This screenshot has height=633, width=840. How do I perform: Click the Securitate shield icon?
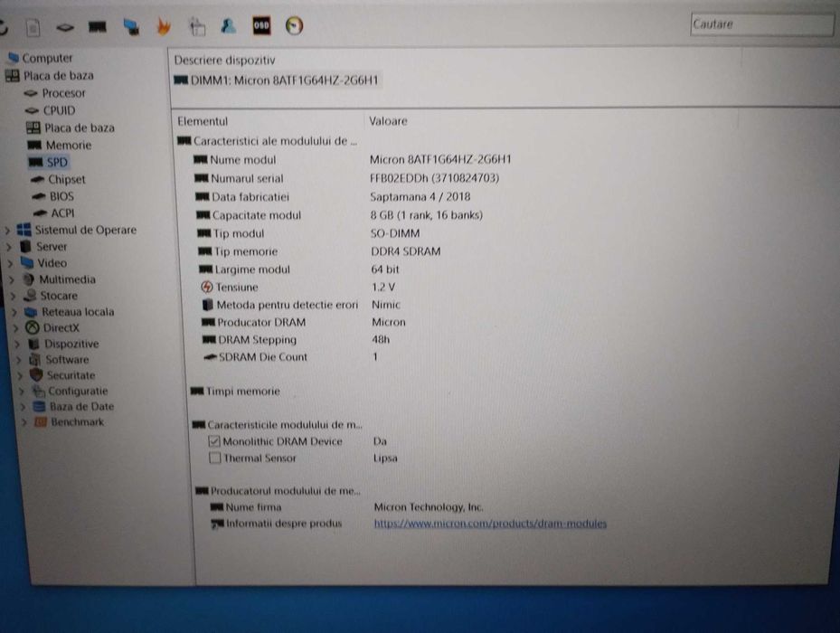[36, 375]
